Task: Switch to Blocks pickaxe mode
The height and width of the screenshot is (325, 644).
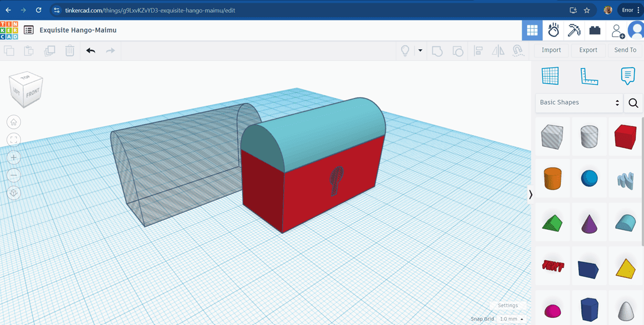Action: 574,30
